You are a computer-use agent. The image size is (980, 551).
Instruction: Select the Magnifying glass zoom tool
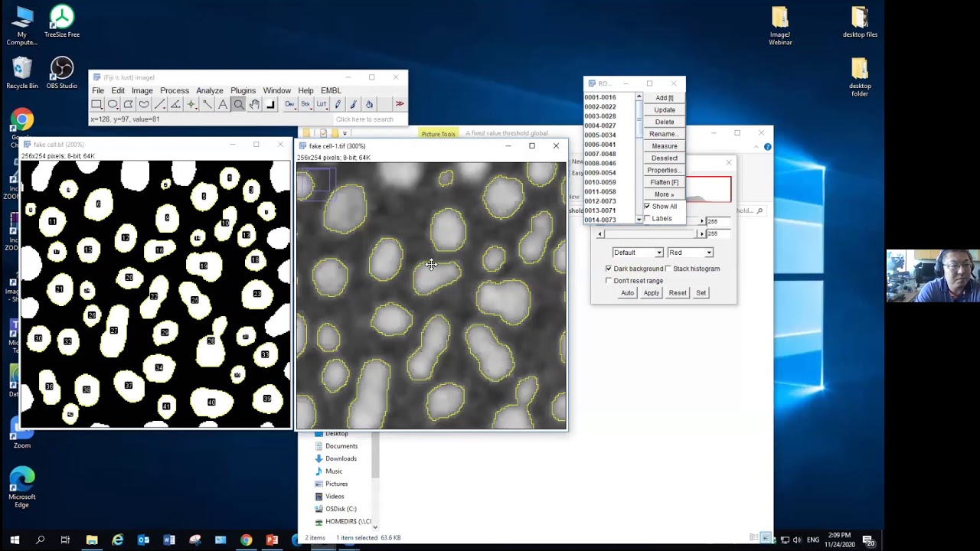(238, 104)
